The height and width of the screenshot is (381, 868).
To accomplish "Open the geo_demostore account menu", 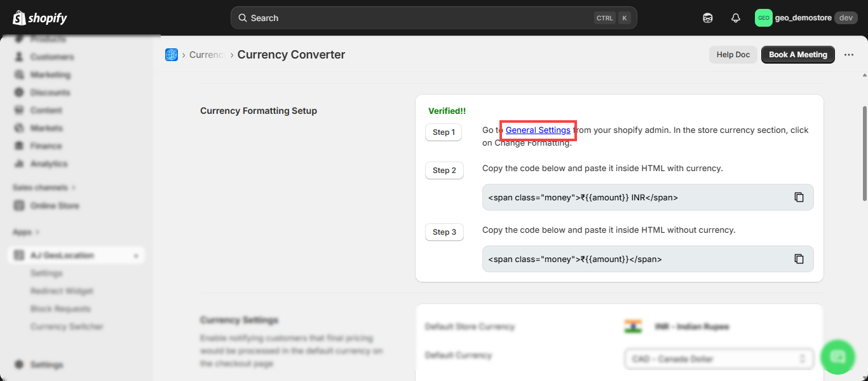I will (x=805, y=18).
